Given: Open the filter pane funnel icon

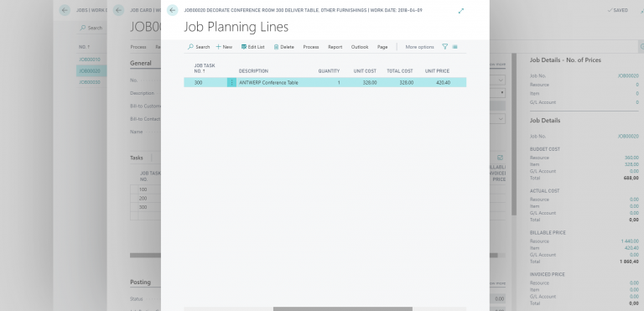Looking at the screenshot, I should [444, 47].
